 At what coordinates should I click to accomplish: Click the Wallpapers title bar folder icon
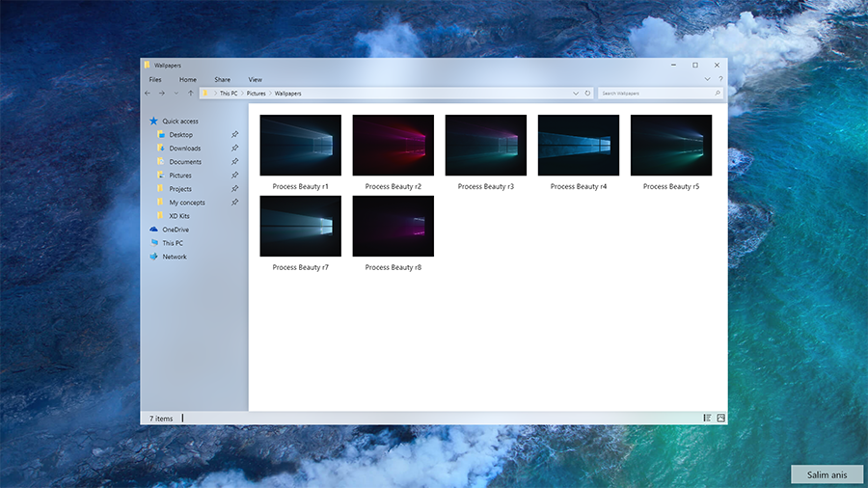click(x=148, y=65)
